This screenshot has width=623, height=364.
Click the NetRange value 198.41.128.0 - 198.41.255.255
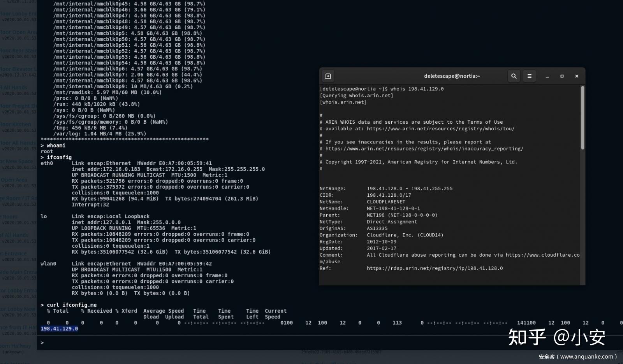coord(410,189)
